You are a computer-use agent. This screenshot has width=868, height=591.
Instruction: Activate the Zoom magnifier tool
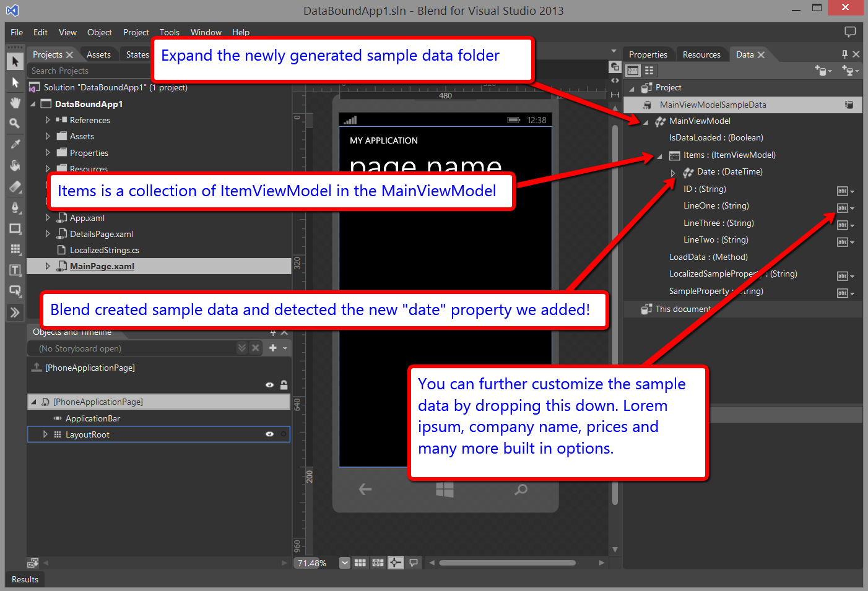tap(15, 124)
